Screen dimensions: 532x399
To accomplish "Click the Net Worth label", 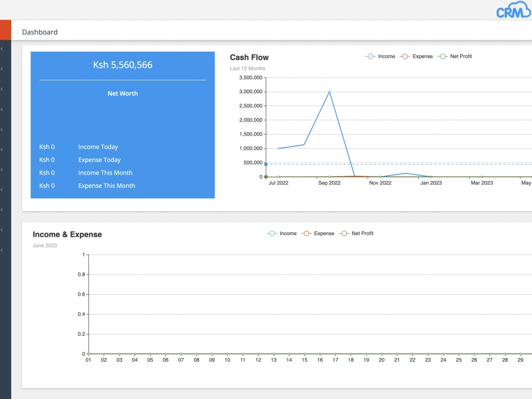I will tap(123, 93).
